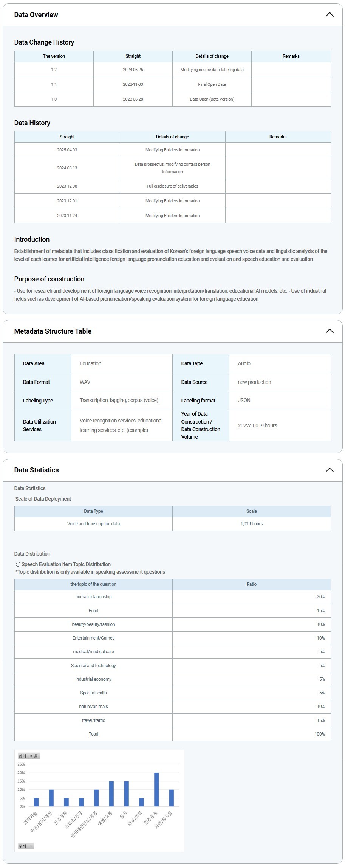Select the version 1.2 row cell
The width and height of the screenshot is (345, 868).
click(54, 70)
